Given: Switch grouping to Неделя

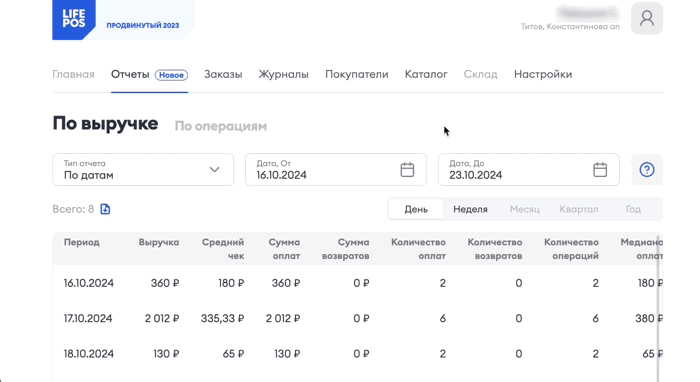Looking at the screenshot, I should [470, 209].
